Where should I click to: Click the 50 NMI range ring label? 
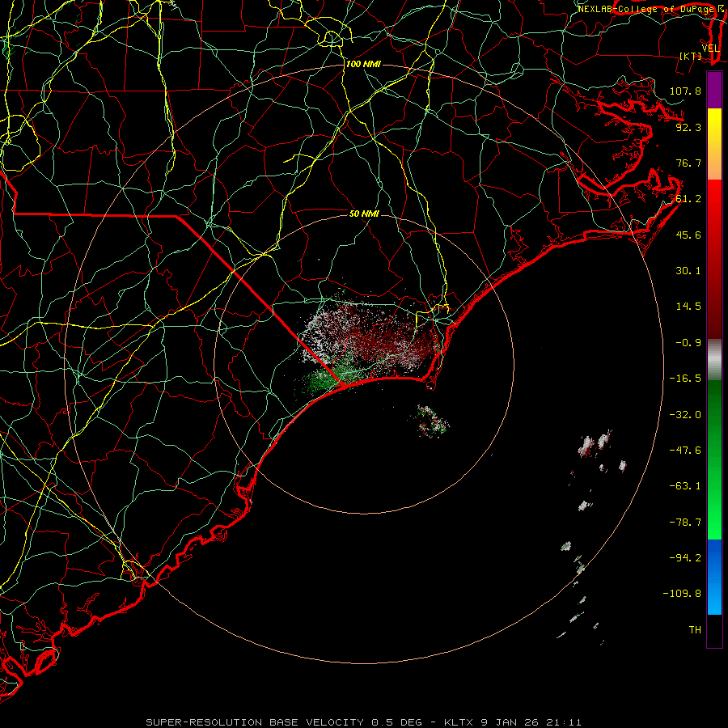point(365,214)
